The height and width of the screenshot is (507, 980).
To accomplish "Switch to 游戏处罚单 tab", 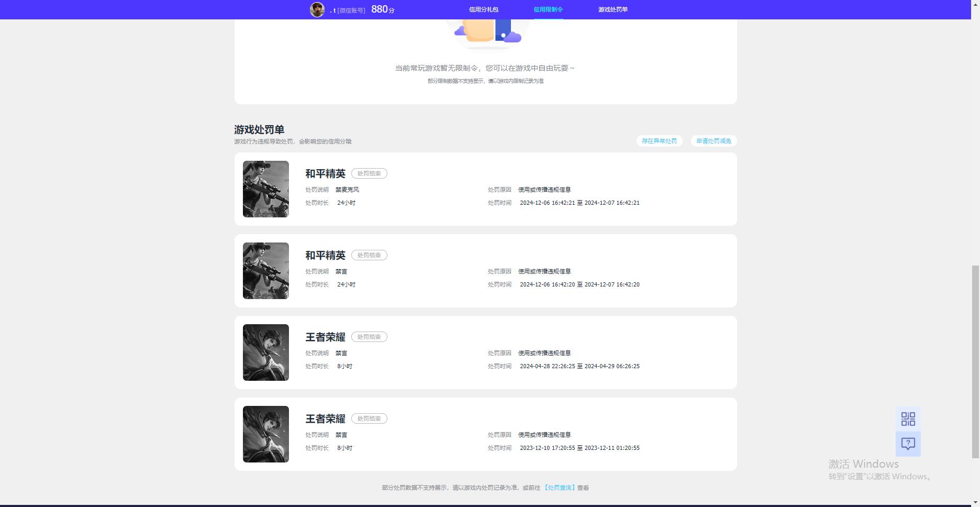I will (x=613, y=9).
